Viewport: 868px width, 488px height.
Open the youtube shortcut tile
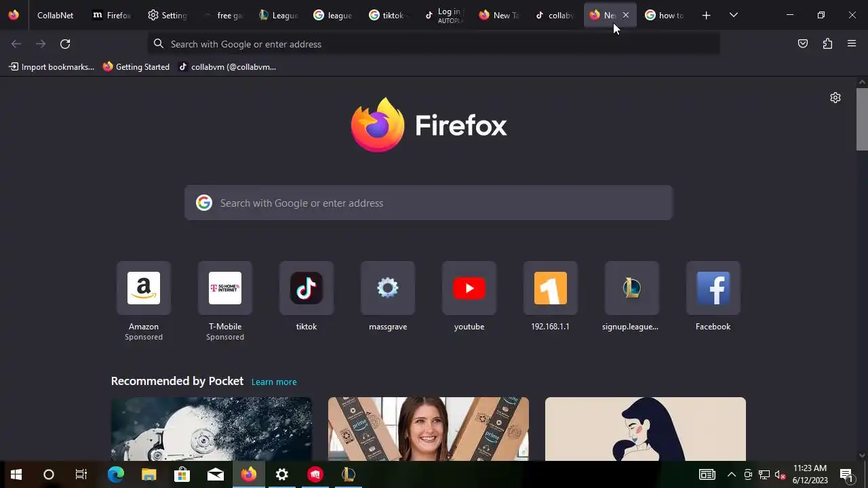point(469,288)
